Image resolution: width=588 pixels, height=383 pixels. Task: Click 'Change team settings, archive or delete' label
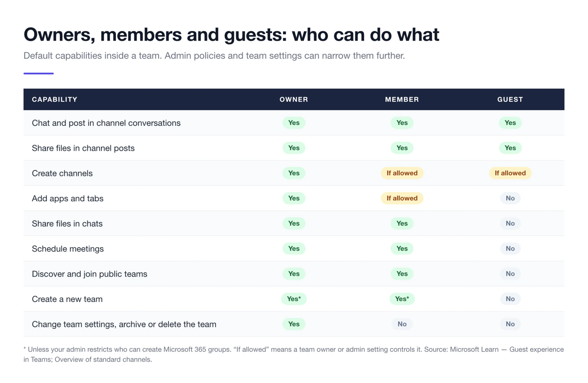[x=124, y=324]
